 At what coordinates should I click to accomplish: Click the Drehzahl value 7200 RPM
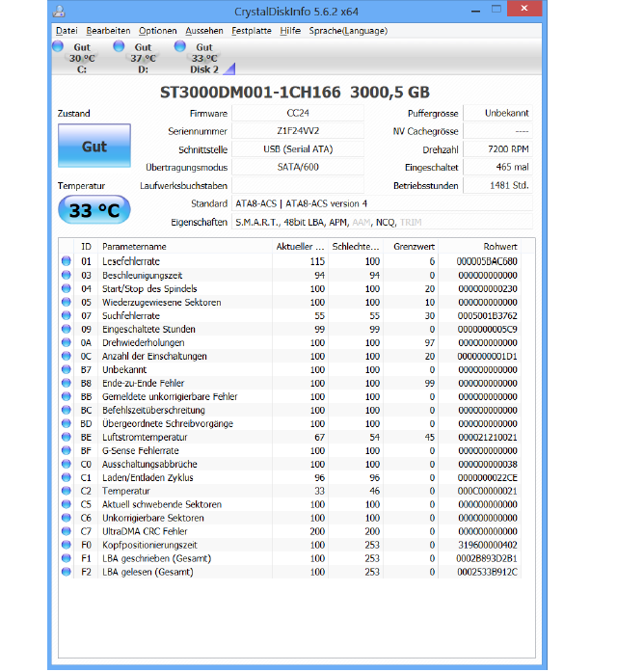[x=497, y=149]
